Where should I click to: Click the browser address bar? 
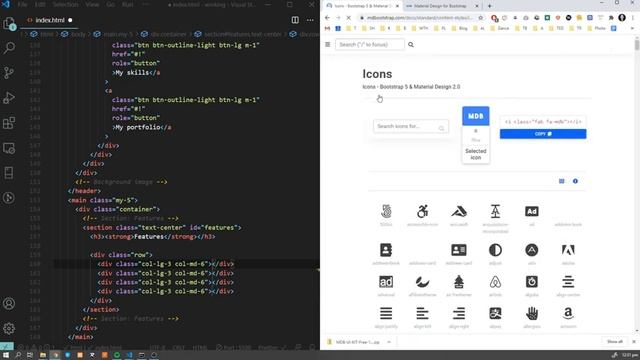[x=420, y=18]
